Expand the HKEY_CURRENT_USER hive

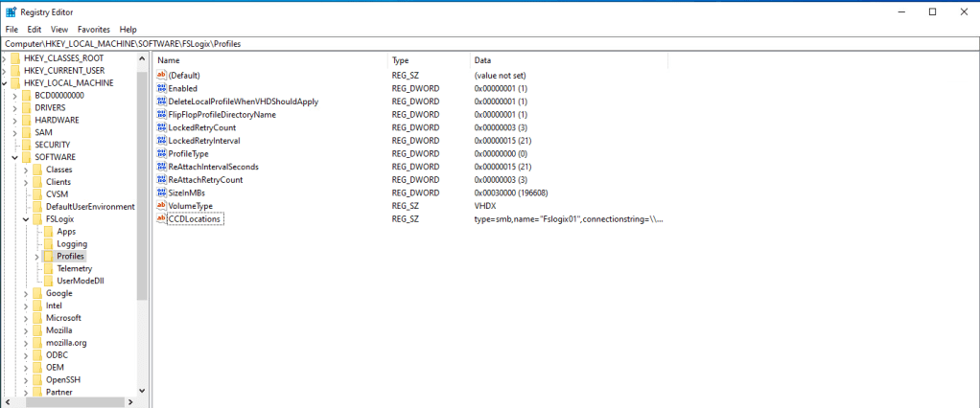click(6, 71)
